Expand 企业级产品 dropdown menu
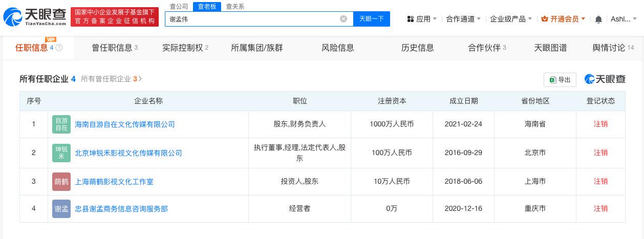Screen dimensions: 644x239 pos(511,19)
